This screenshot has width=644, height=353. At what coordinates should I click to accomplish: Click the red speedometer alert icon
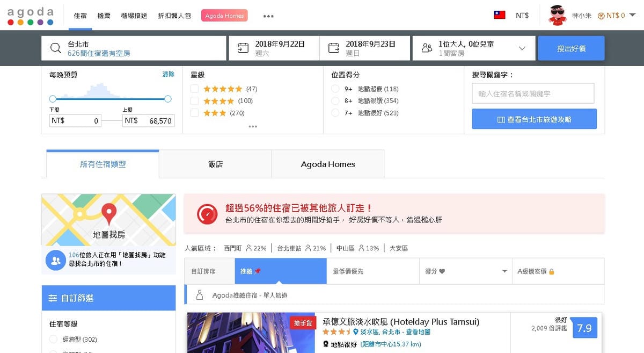207,214
